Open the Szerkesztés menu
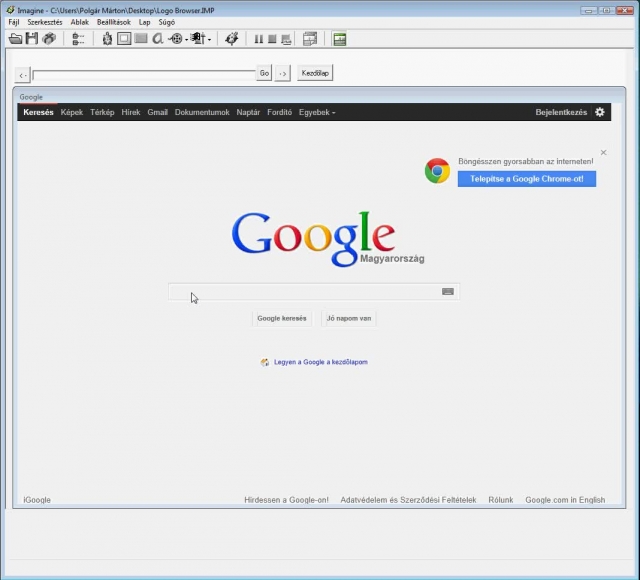 pyautogui.click(x=45, y=22)
